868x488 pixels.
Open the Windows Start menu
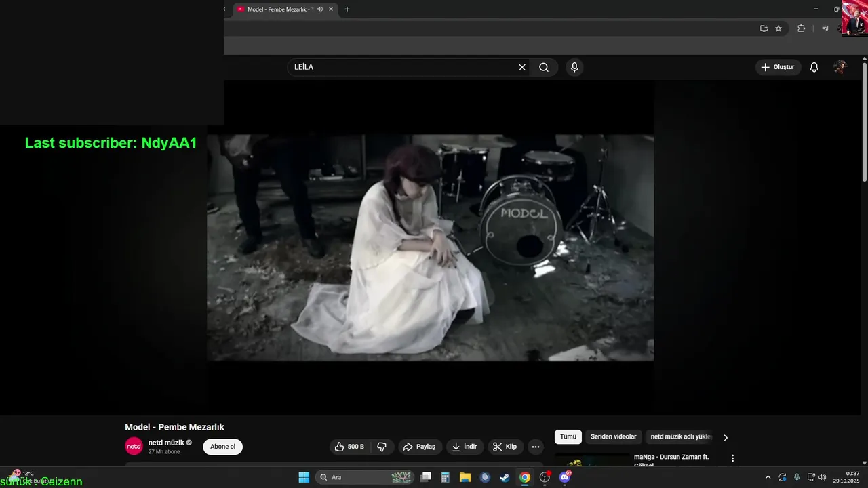(x=304, y=477)
